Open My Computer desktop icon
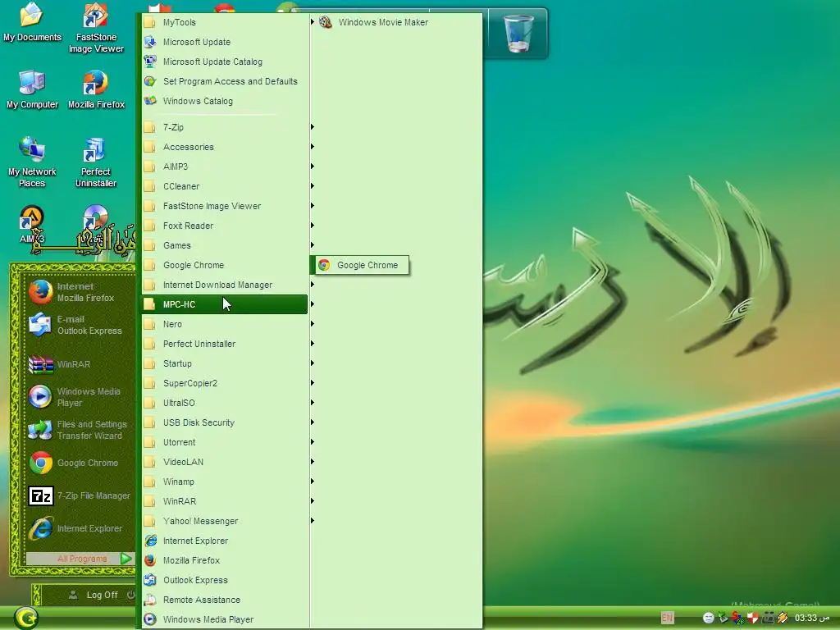This screenshot has height=630, width=840. click(32, 89)
